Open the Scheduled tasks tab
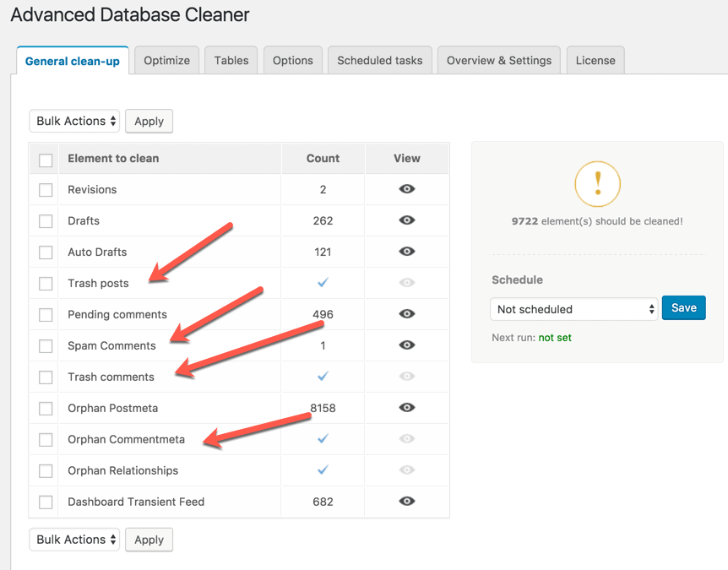 click(379, 61)
